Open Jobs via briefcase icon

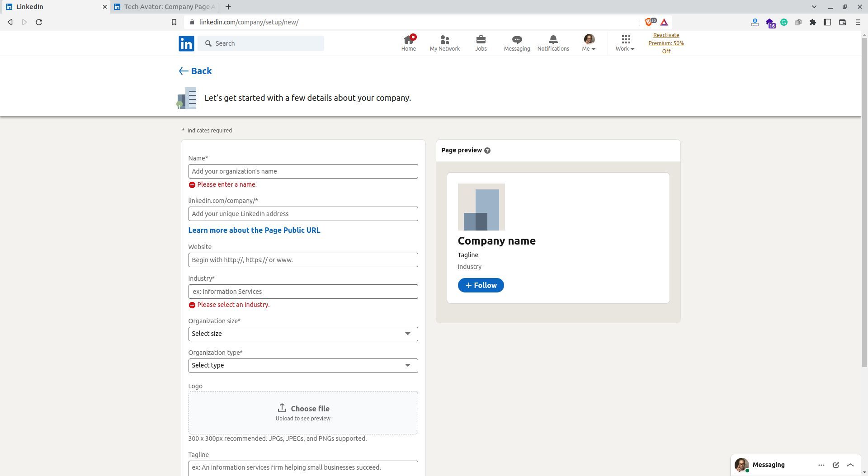481,40
